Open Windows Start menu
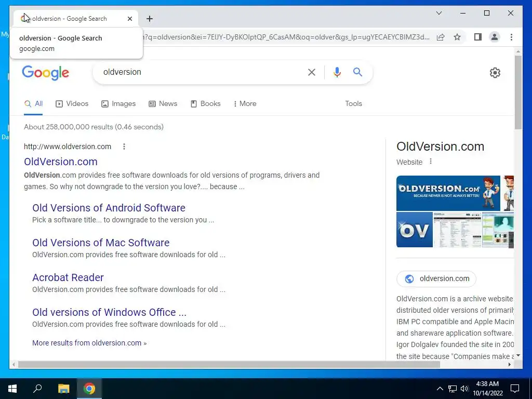This screenshot has height=399, width=532. (12, 389)
